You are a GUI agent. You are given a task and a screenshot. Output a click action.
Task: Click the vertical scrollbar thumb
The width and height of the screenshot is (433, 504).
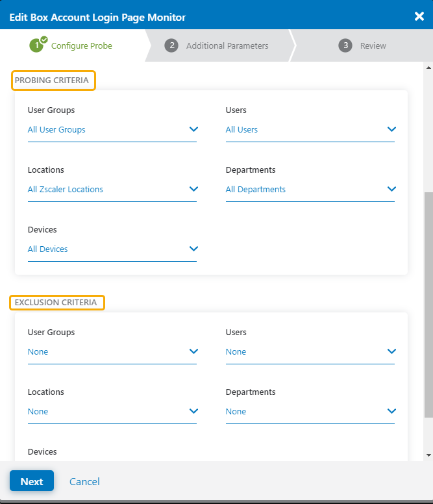point(428,304)
